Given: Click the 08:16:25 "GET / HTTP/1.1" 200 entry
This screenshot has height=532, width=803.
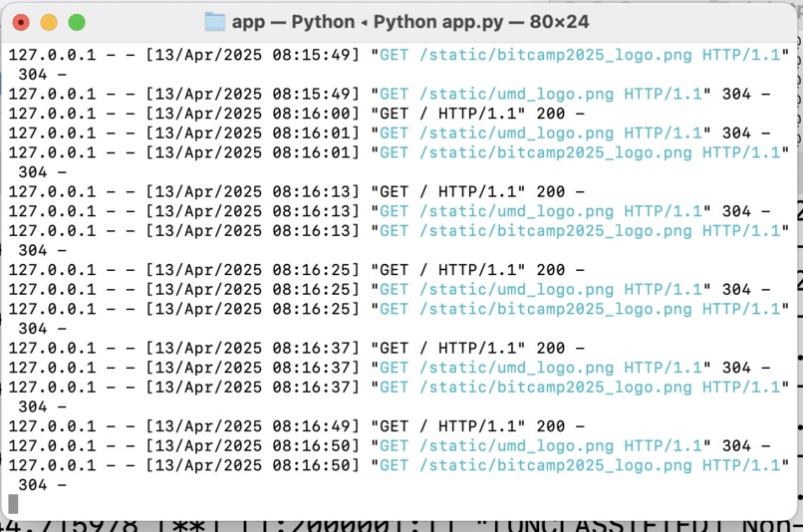Looking at the screenshot, I should tap(297, 270).
